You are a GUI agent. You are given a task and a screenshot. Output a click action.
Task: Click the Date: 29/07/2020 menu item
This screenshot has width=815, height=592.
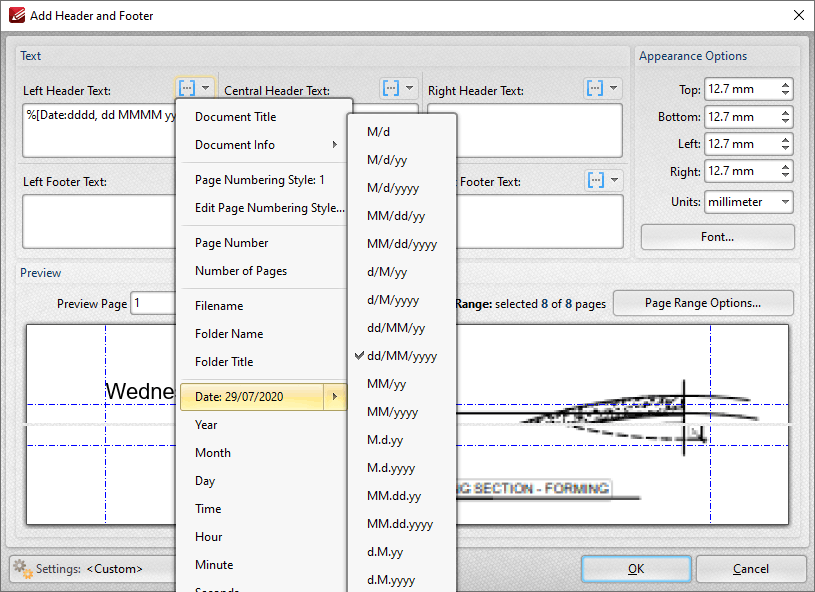pyautogui.click(x=252, y=397)
